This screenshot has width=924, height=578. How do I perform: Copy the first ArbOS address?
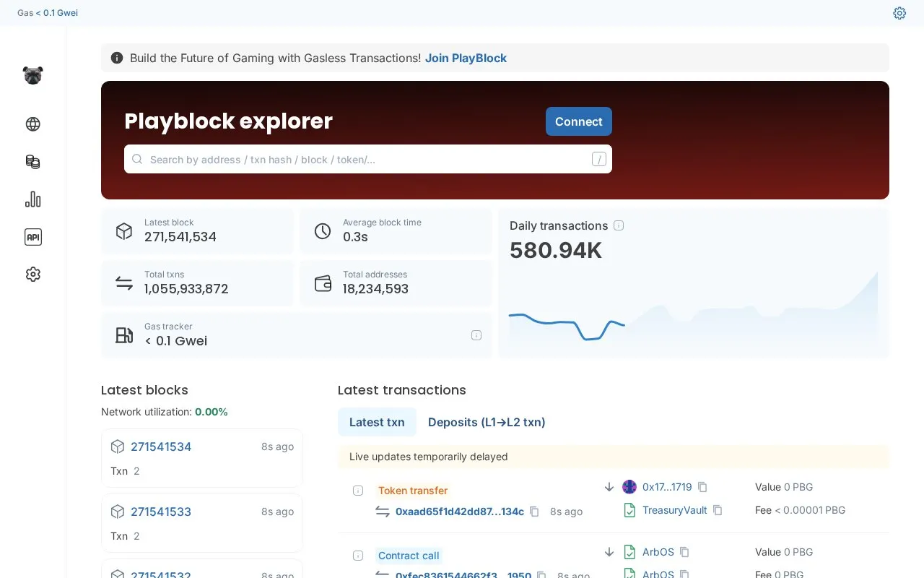[684, 552]
